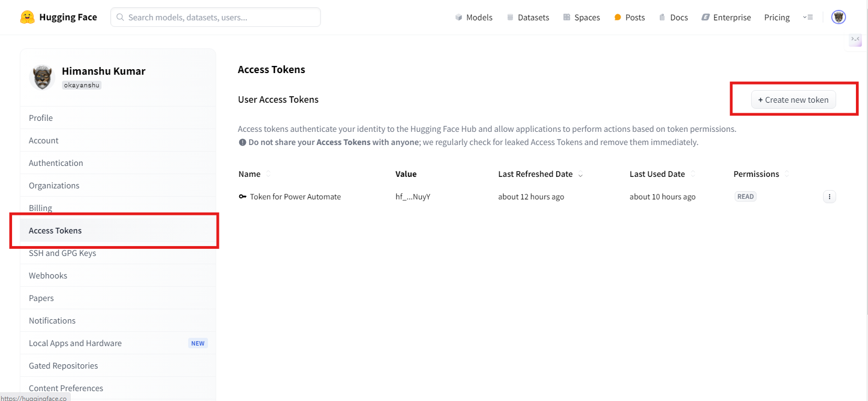Screen dimensions: 868x401
Task: Select Access Tokens in the settings sidebar
Action: click(x=55, y=231)
